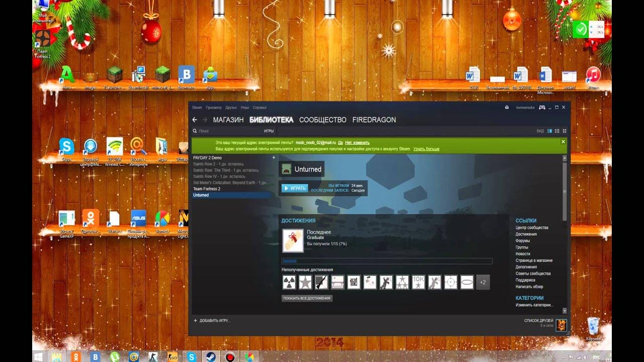Show the +2 remaining achievements
644x362 pixels.
pyautogui.click(x=482, y=282)
